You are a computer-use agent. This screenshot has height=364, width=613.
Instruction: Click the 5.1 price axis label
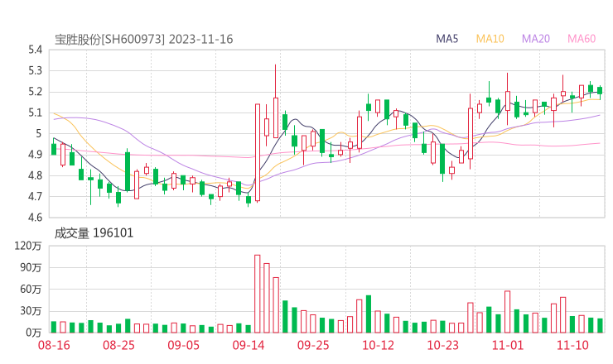click(x=35, y=113)
